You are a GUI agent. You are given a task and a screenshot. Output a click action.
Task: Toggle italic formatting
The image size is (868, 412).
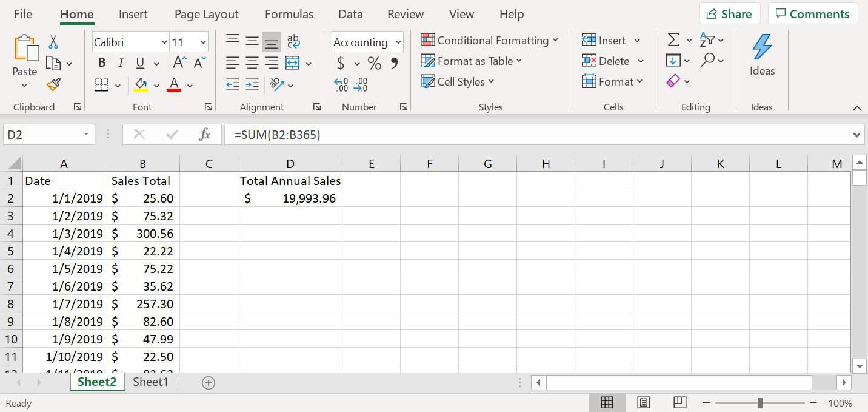[x=121, y=62]
